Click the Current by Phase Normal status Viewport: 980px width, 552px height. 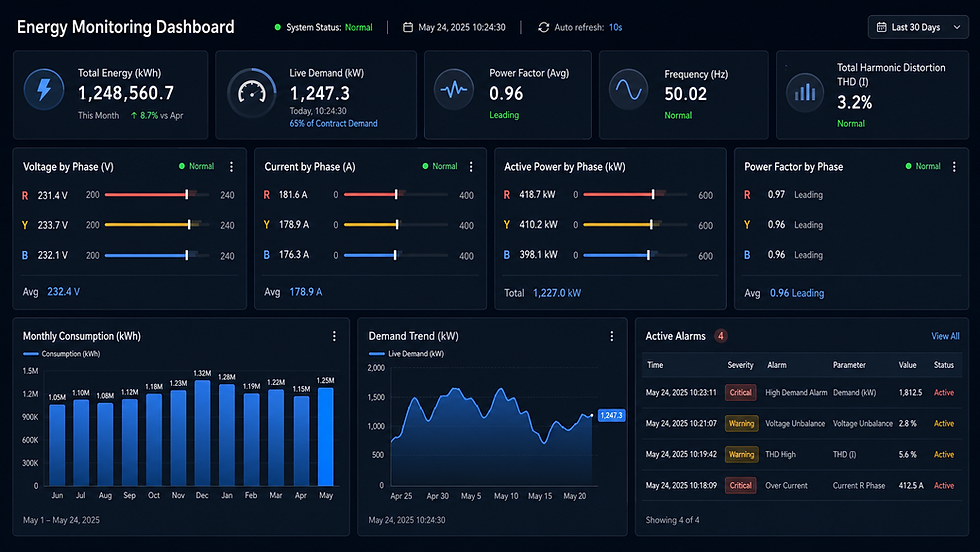coord(440,166)
